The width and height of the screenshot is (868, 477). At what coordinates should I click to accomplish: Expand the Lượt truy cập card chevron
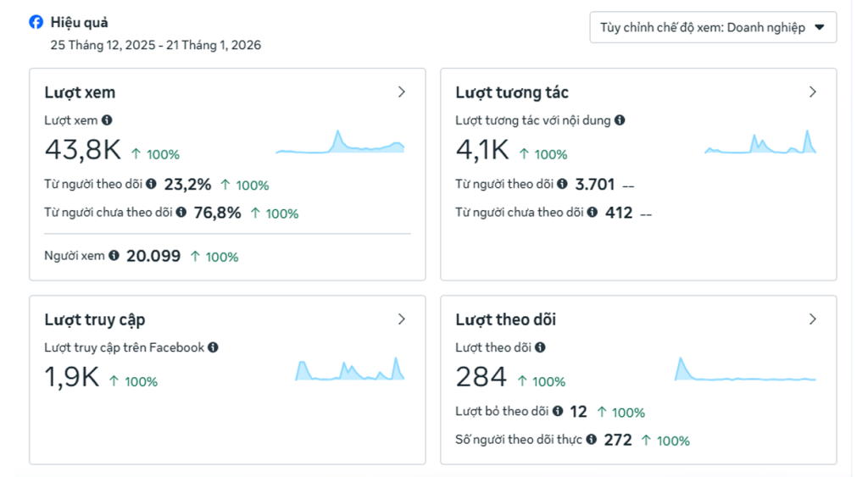[402, 319]
